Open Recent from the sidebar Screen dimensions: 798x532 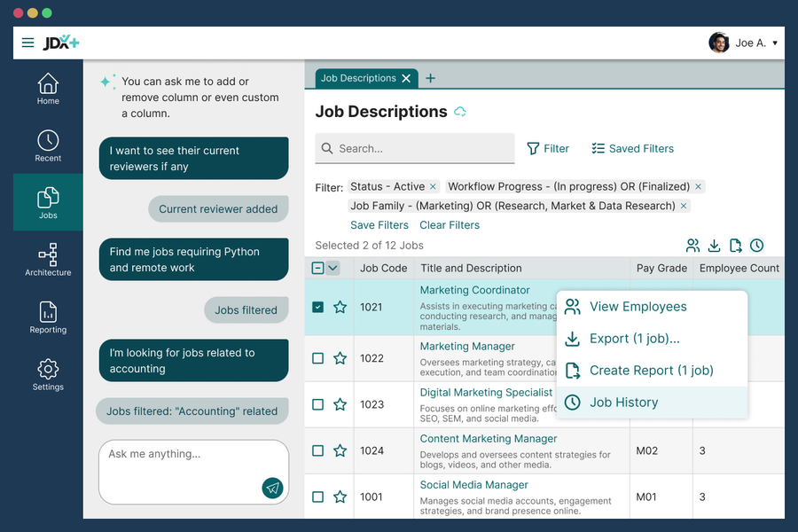tap(48, 146)
